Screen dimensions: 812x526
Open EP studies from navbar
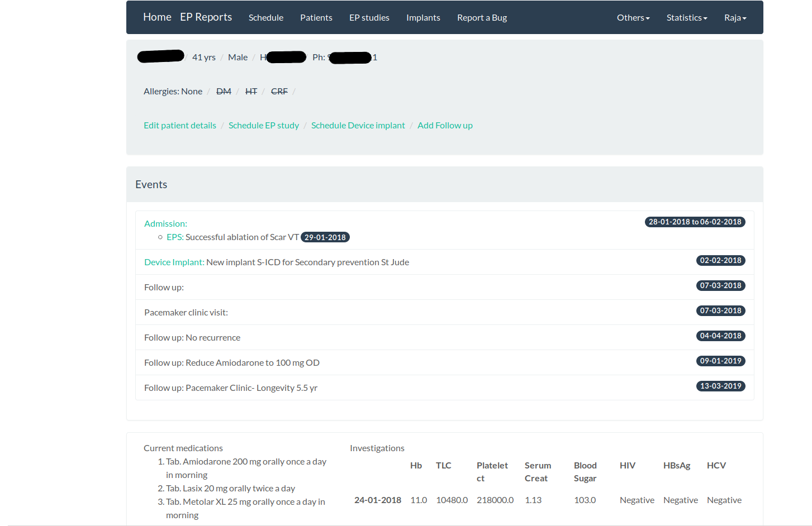[x=369, y=18]
